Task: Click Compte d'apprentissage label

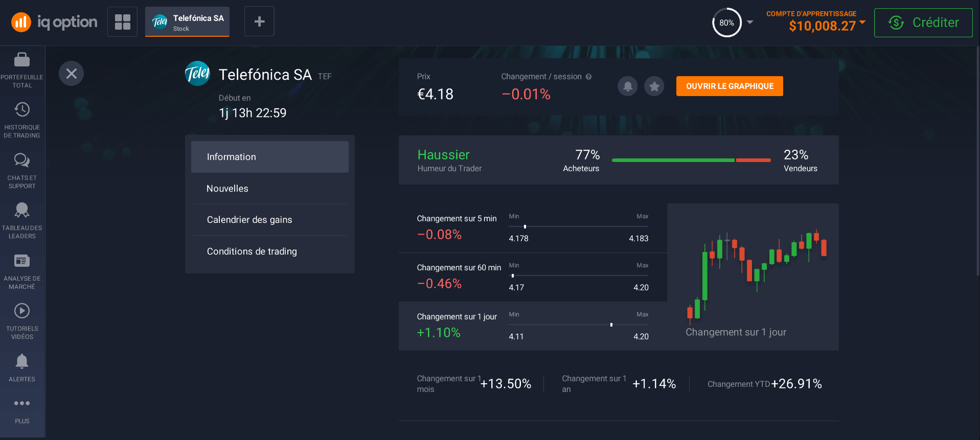Action: (811, 14)
